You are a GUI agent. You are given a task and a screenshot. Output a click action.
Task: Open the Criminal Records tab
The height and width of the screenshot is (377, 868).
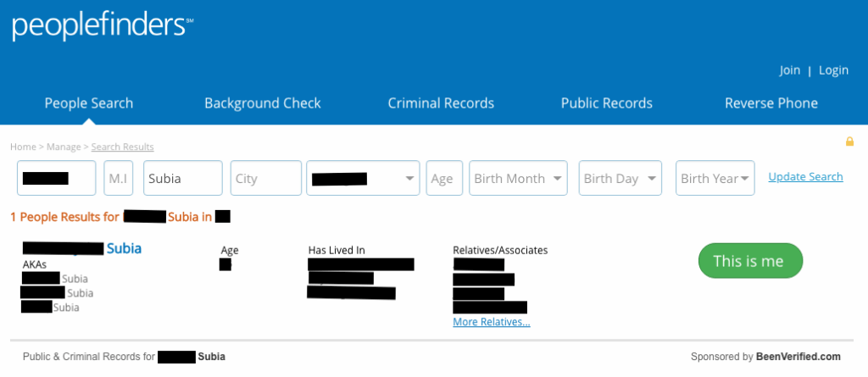[441, 103]
